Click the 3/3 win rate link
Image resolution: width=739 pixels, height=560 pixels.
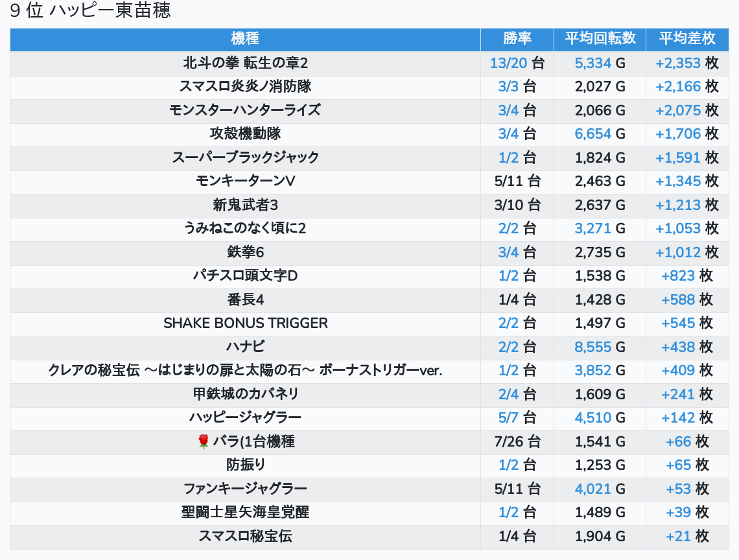[508, 86]
